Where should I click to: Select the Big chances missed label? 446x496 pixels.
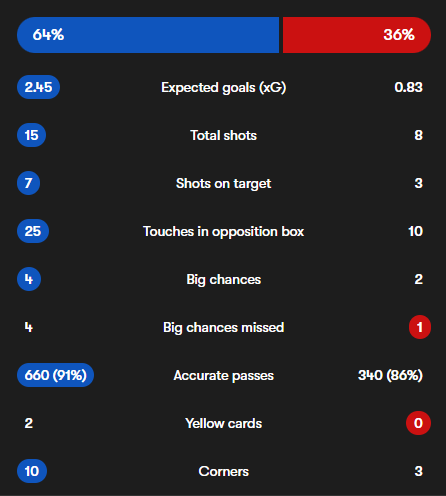pyautogui.click(x=224, y=328)
